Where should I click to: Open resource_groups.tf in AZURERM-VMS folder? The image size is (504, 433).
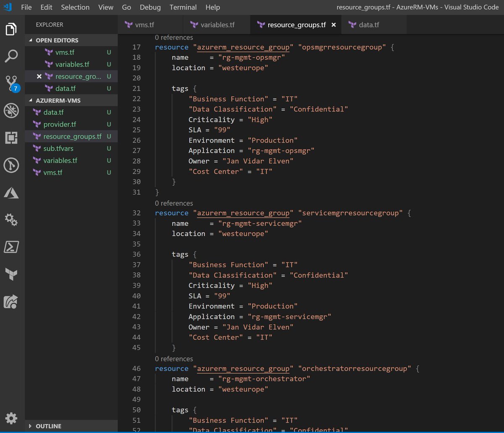click(72, 137)
